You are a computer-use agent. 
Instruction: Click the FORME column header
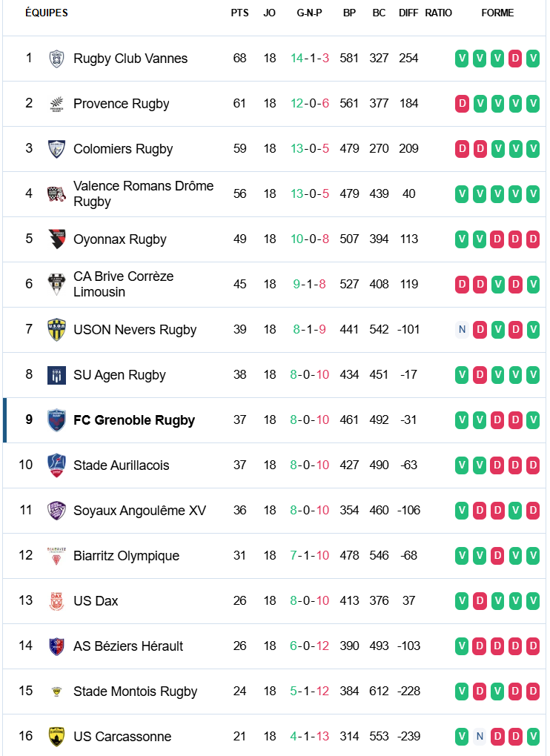point(497,13)
